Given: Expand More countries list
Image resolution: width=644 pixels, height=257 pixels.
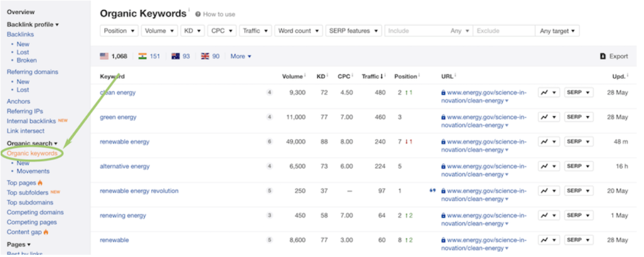Looking at the screenshot, I should pyautogui.click(x=241, y=56).
